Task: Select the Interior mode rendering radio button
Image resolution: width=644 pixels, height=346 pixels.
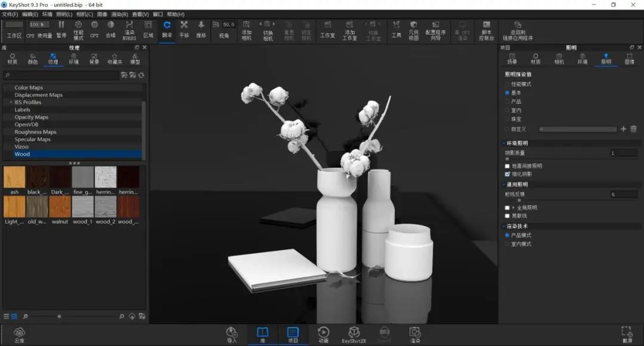Action: [507, 244]
